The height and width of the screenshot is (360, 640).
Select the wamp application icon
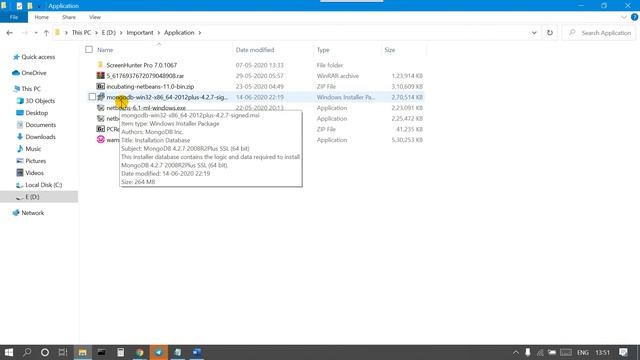pos(100,140)
